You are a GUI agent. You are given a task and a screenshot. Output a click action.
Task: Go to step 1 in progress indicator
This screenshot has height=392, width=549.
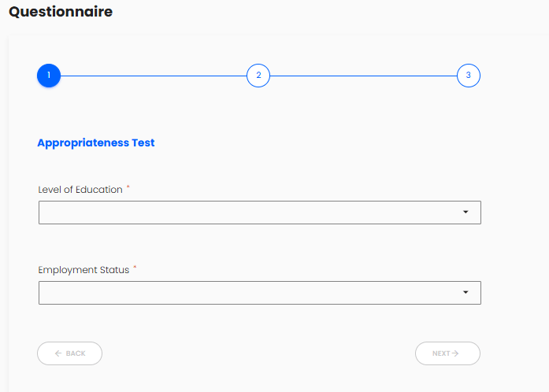[49, 76]
